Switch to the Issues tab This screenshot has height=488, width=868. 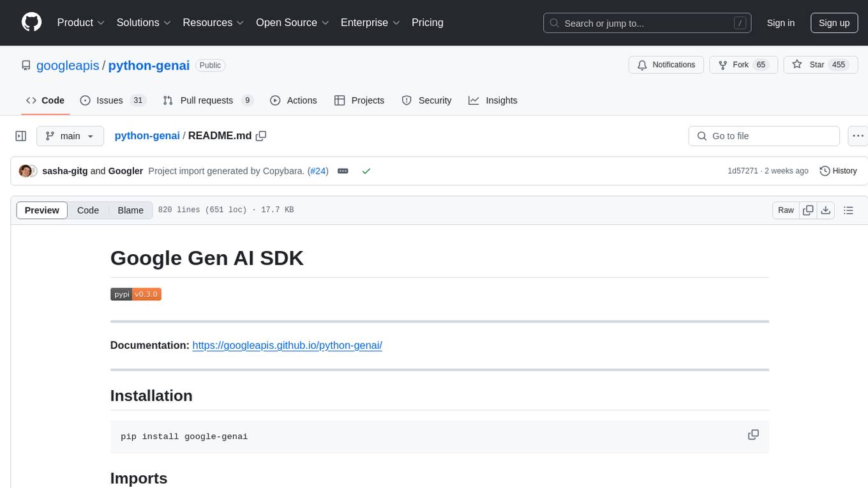coord(113,100)
